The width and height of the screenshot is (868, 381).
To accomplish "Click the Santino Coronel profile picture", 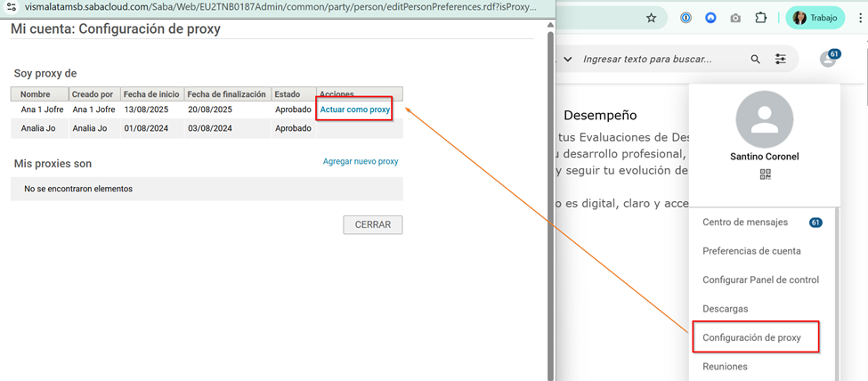I will tap(765, 119).
